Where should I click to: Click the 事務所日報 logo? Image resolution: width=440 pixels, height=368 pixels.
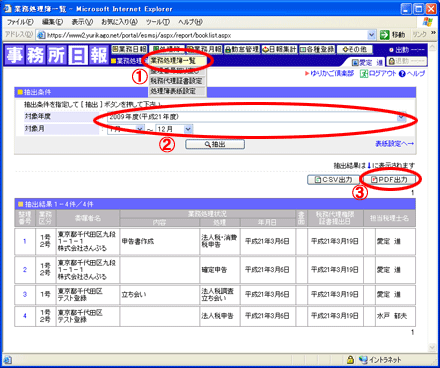56,55
